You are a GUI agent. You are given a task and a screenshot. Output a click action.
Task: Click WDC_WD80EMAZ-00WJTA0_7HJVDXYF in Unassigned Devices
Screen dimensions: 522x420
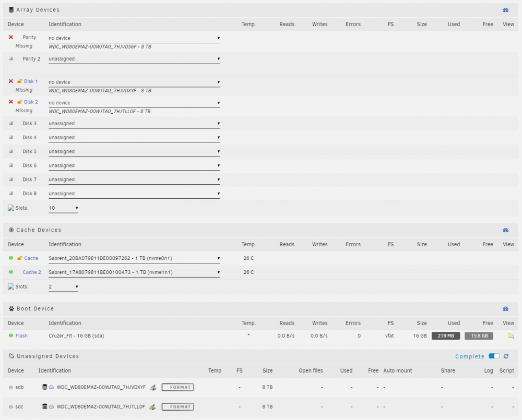pyautogui.click(x=101, y=387)
